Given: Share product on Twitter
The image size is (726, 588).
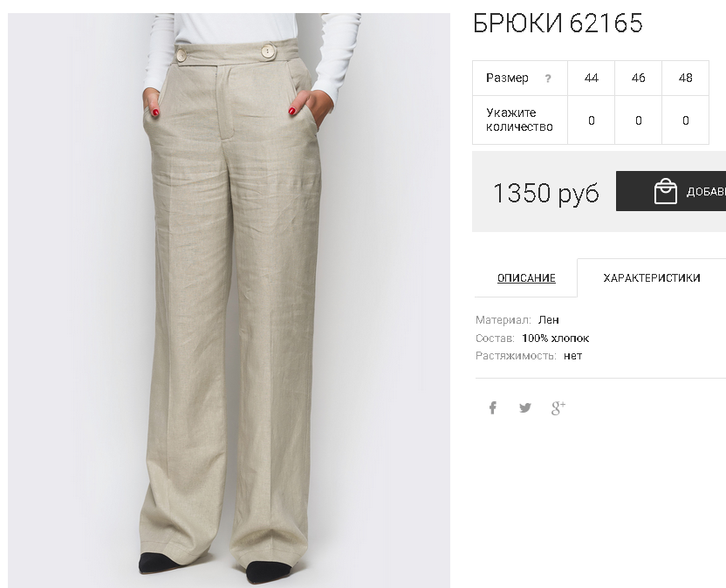Looking at the screenshot, I should [x=525, y=408].
